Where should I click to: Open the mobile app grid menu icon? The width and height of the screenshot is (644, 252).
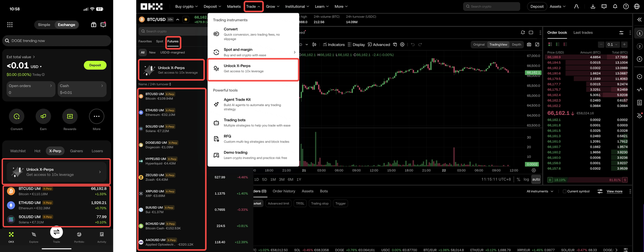10,25
